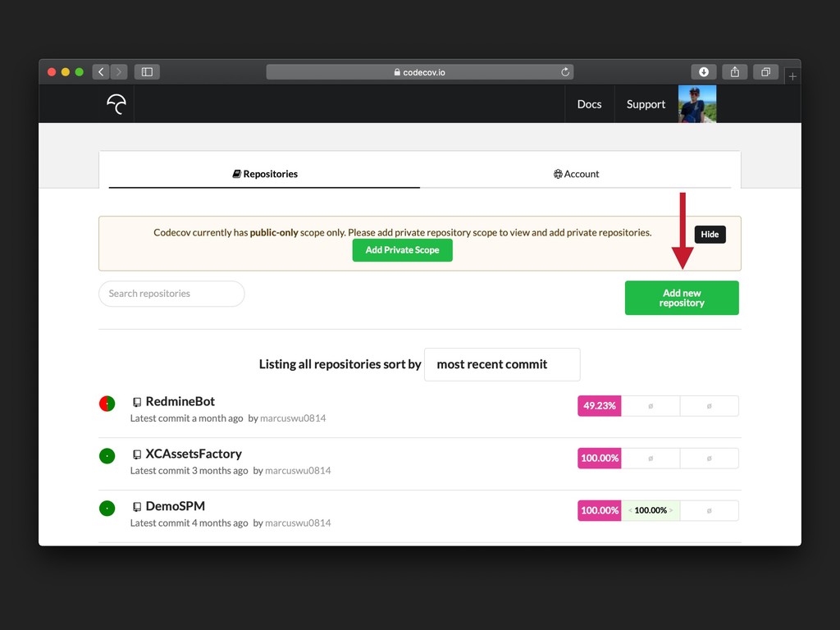
Task: Switch to the Account tab
Action: pos(576,174)
